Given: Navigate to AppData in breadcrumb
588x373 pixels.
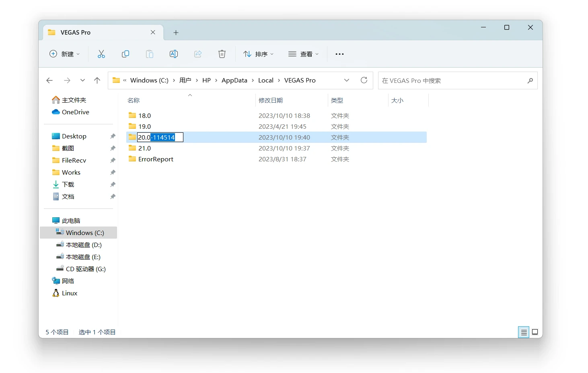Looking at the screenshot, I should click(x=234, y=80).
